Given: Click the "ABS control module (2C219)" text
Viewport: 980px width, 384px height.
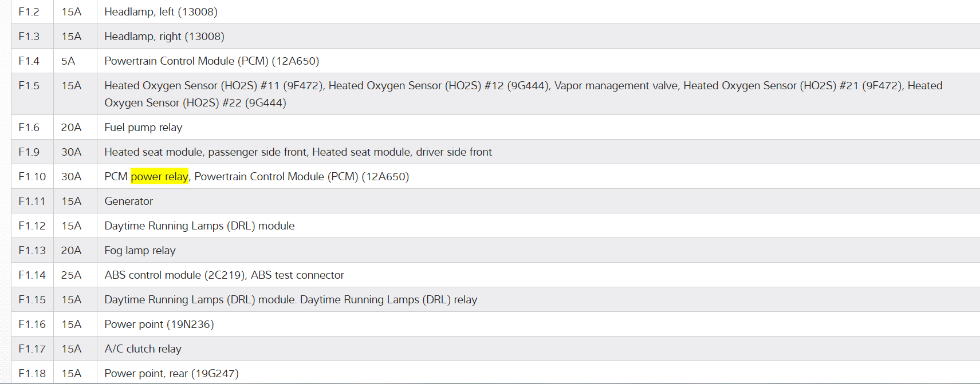Looking at the screenshot, I should pyautogui.click(x=175, y=275).
